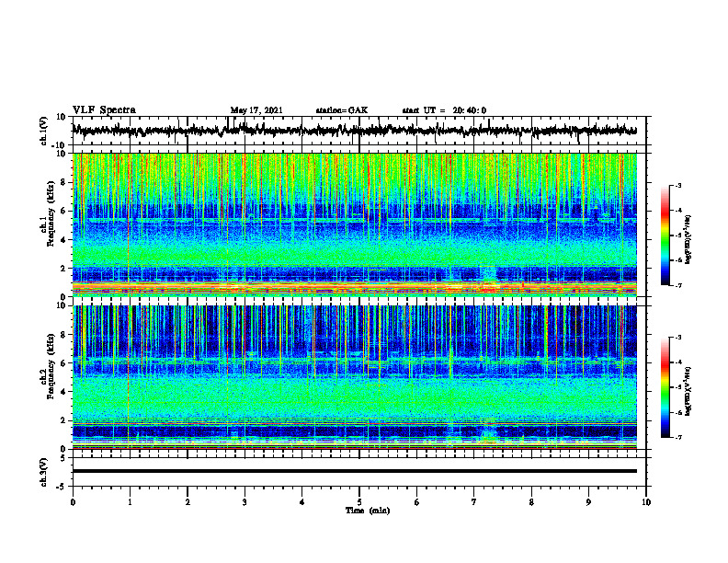
Task: Click the ch.1 spectrogram colorbar
Action: click(665, 236)
